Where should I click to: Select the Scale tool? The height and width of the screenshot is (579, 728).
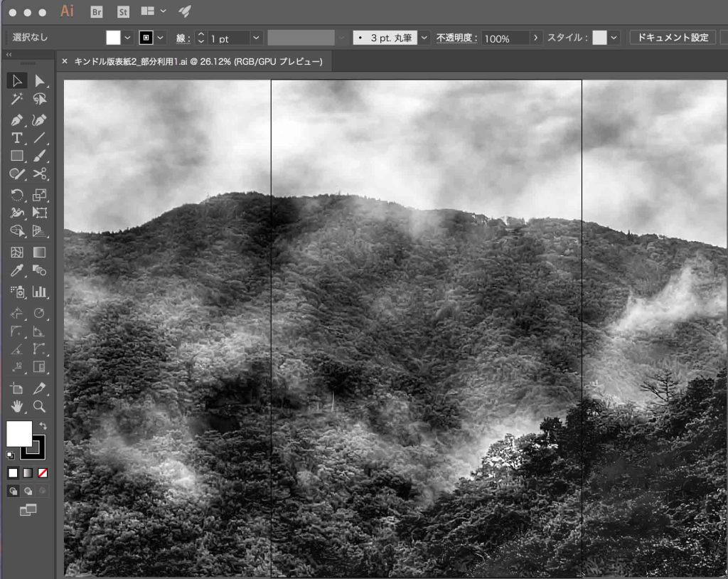pyautogui.click(x=40, y=195)
